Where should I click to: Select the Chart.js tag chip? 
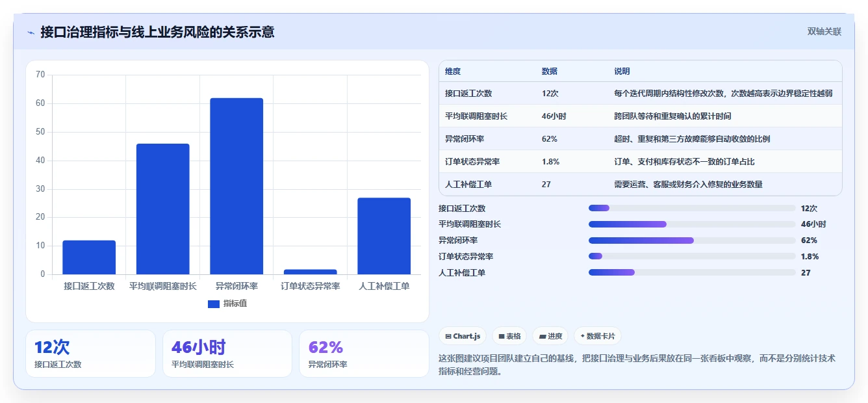coord(463,336)
